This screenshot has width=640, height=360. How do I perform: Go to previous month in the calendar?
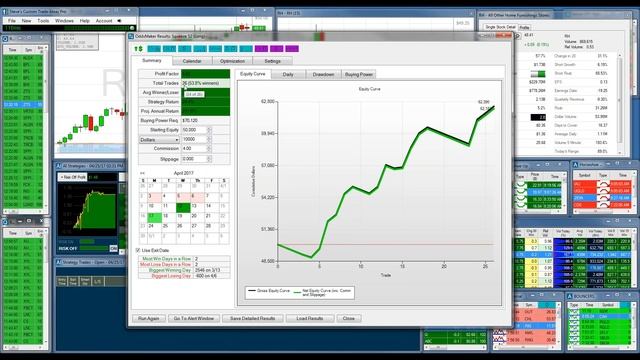pyautogui.click(x=142, y=173)
